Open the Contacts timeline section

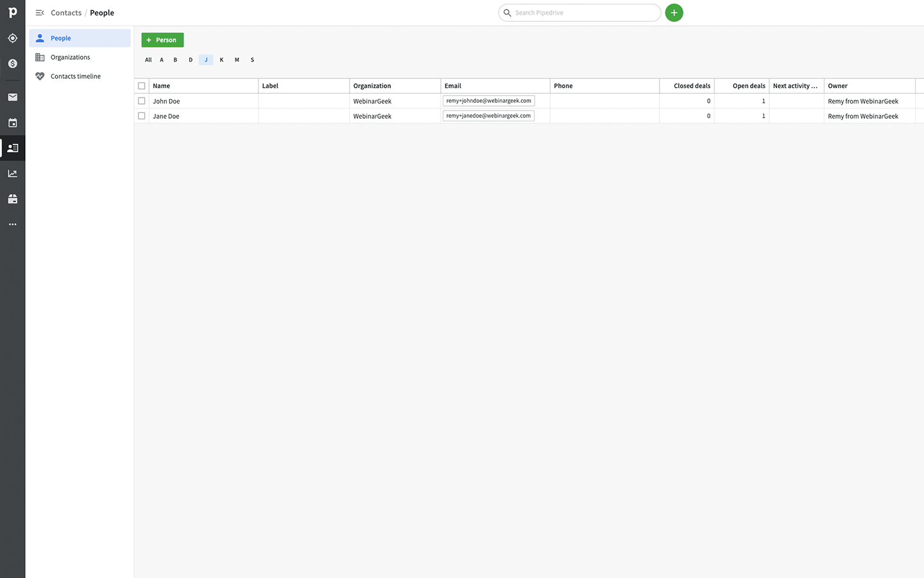coord(80,76)
